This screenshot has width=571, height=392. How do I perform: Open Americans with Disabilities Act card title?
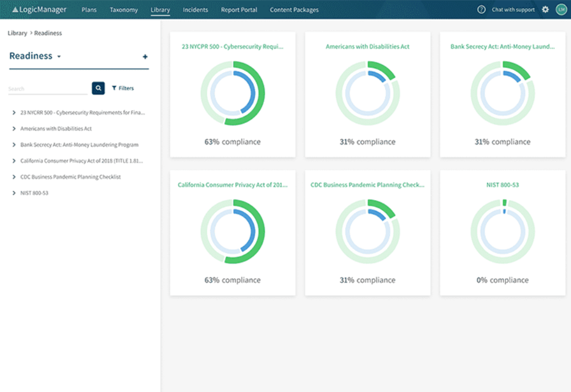(x=367, y=47)
